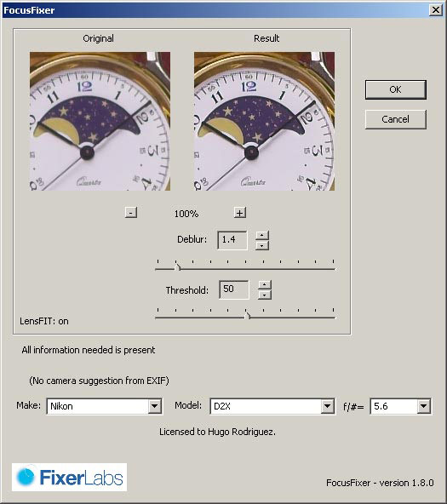Screen dimensions: 447x504
Task: Click the FixerLabs logo
Action: (70, 478)
